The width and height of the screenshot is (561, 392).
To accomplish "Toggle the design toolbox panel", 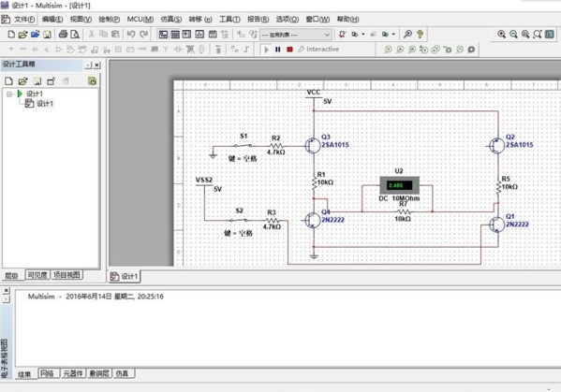I will pos(163,35).
